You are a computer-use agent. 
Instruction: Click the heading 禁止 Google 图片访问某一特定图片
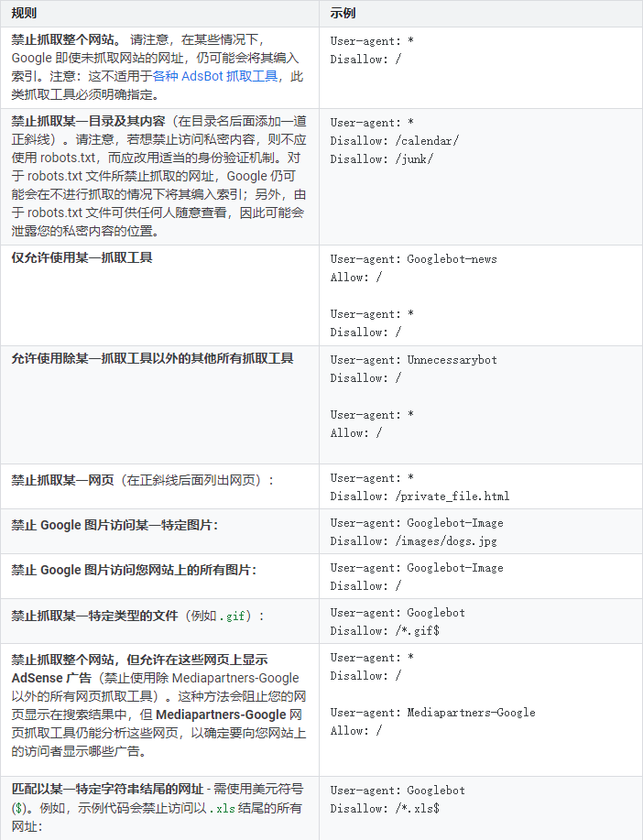[x=113, y=525]
